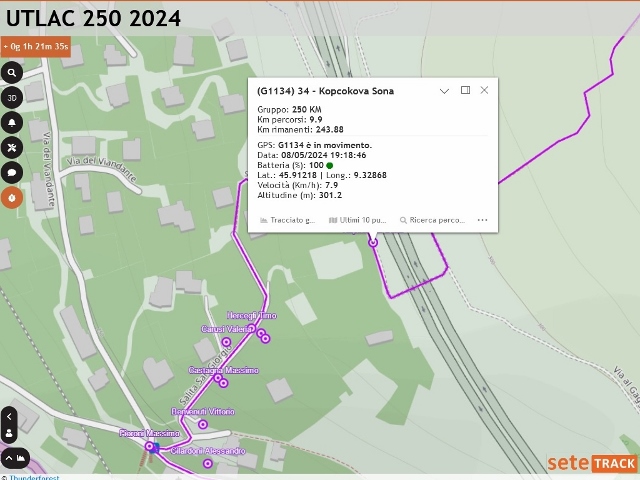Open Tracciato graph tab in popup
This screenshot has height=480, width=640.
288,220
